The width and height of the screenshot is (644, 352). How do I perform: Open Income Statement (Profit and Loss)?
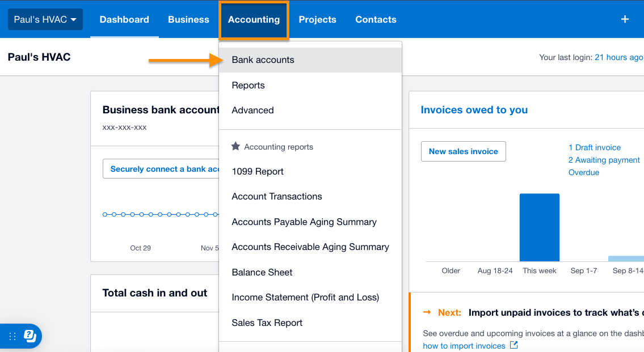[305, 297]
